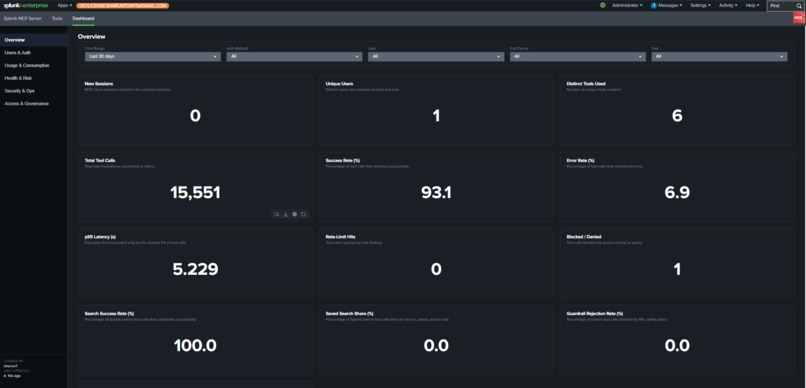Image resolution: width=806 pixels, height=388 pixels.
Task: Open the Messages menu
Action: [670, 5]
